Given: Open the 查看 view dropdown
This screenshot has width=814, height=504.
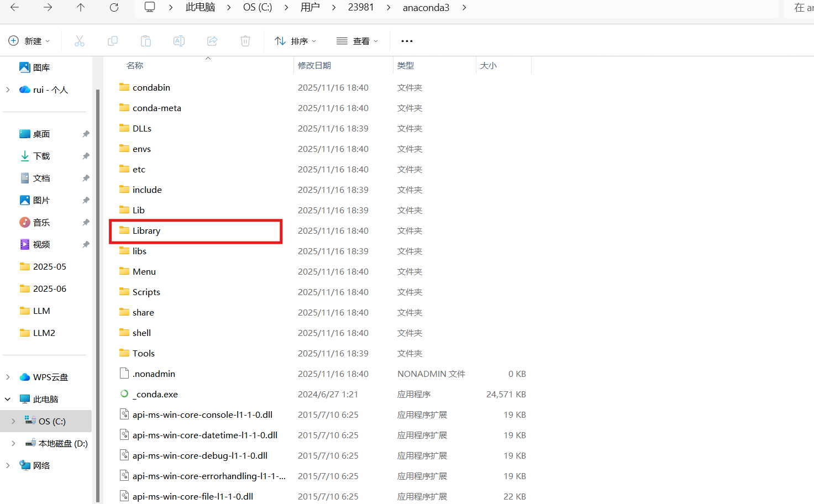Looking at the screenshot, I should click(358, 41).
